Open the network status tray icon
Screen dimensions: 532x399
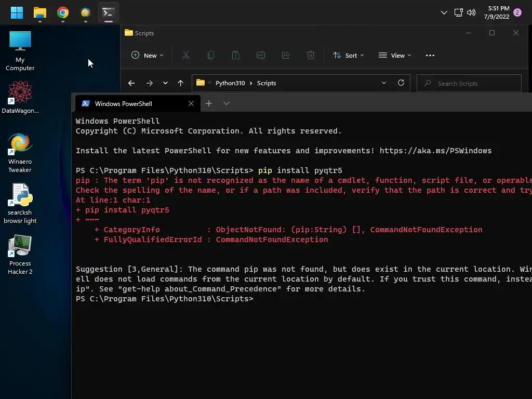point(458,13)
